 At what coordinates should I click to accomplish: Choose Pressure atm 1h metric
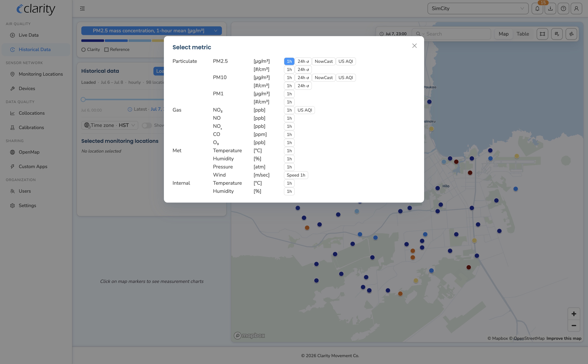click(289, 167)
